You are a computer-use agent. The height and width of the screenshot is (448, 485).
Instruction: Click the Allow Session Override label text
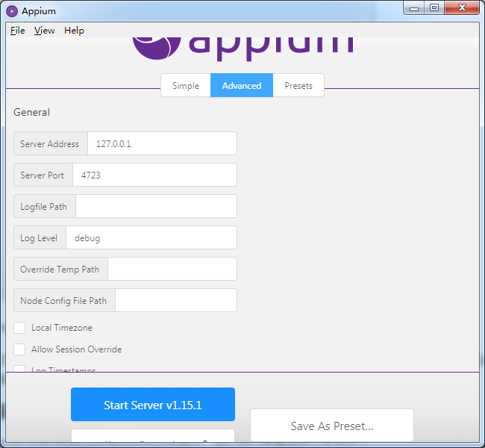tap(76, 349)
